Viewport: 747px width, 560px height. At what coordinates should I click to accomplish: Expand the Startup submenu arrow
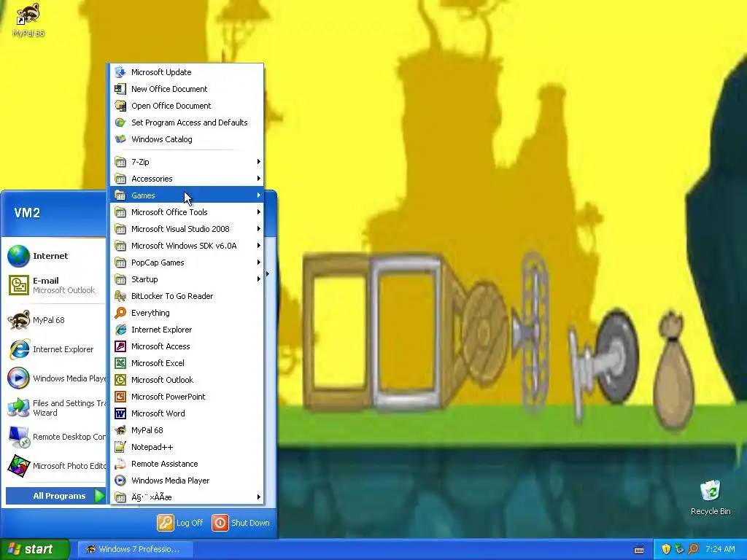[259, 279]
